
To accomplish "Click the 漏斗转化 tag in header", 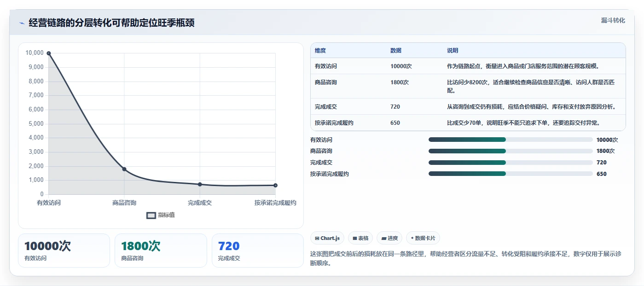I will point(613,20).
